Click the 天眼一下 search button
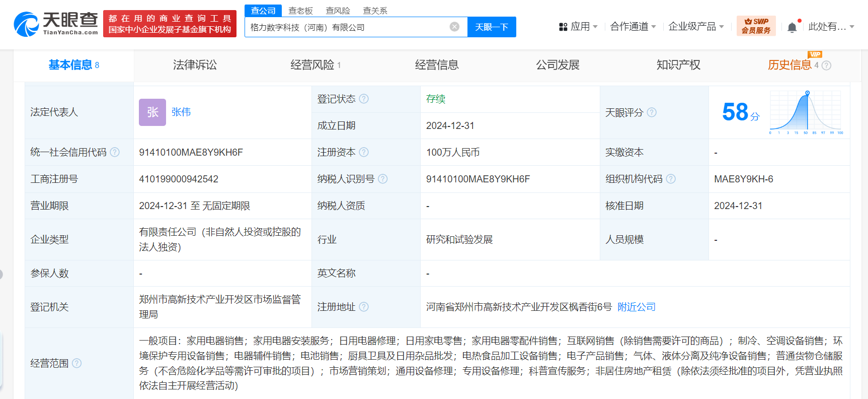 coord(492,27)
